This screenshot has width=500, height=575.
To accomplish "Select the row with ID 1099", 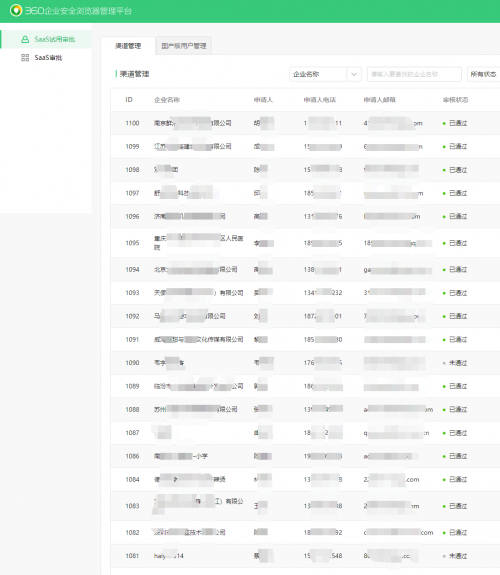I will (x=305, y=147).
